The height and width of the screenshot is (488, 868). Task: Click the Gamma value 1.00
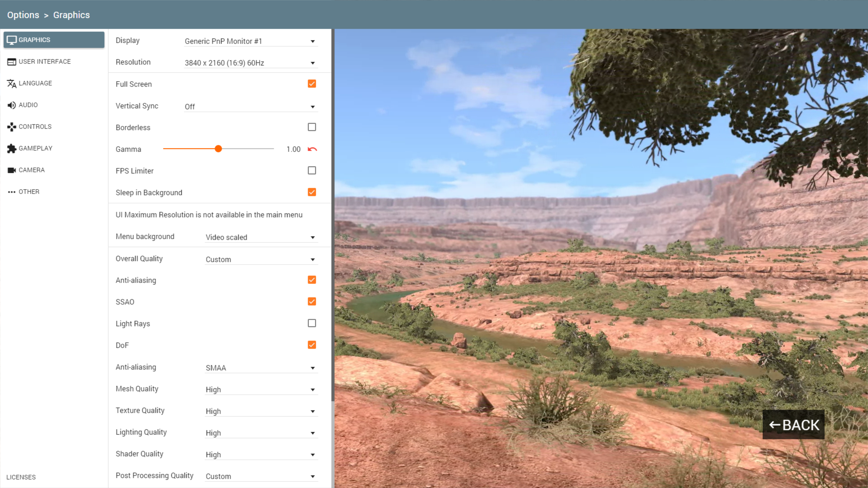tap(293, 149)
